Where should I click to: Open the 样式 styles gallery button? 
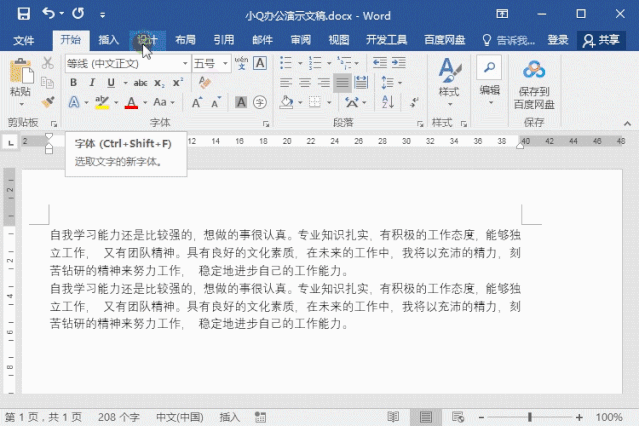click(449, 82)
